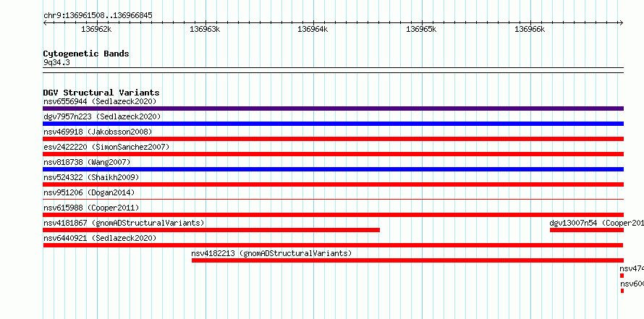
Task: Click the 136965k ruler tick label
Action: (421, 29)
